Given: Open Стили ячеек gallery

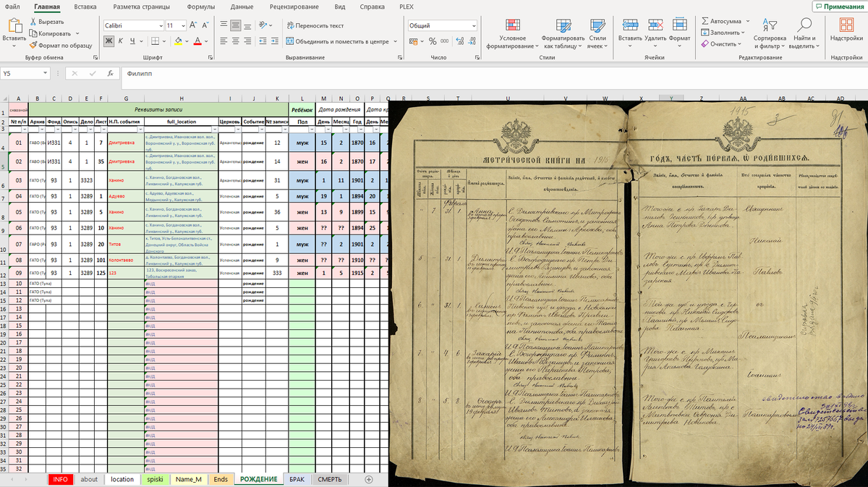Looking at the screenshot, I should pos(597,33).
